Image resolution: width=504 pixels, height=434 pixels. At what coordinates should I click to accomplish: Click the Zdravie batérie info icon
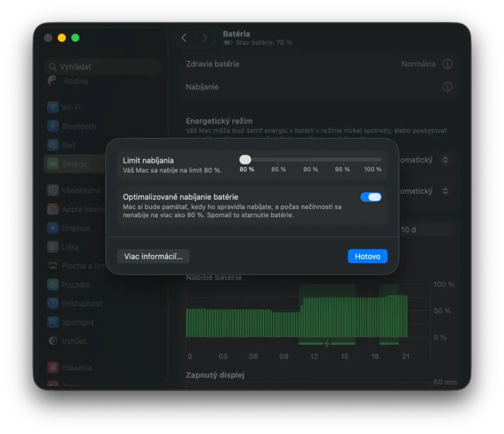pos(447,64)
